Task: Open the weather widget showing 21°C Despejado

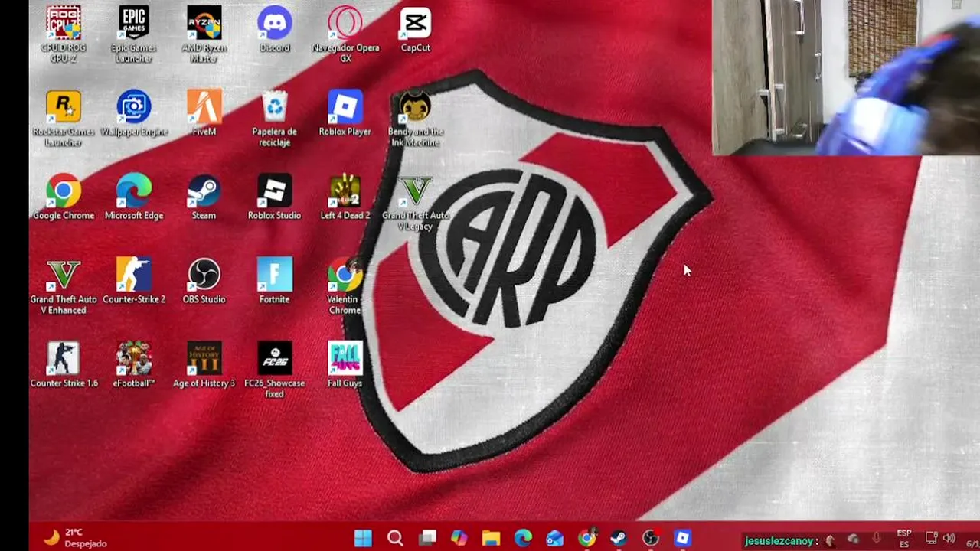Action: click(74, 537)
